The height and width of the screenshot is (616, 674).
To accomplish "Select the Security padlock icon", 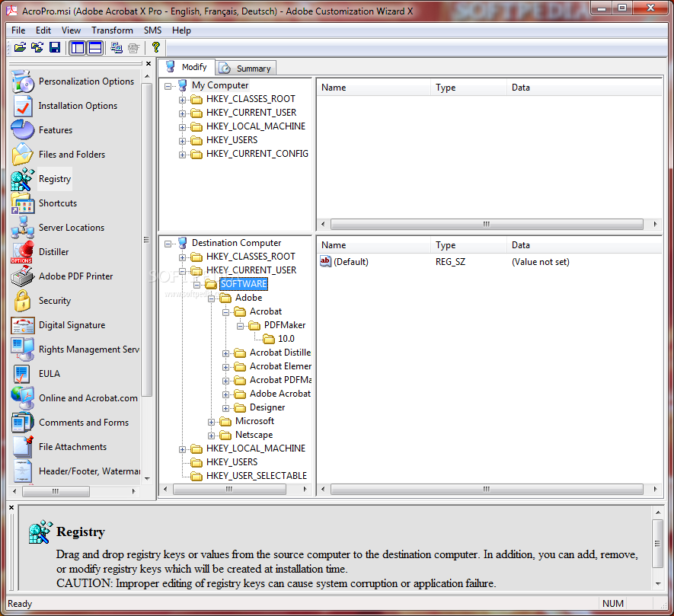I will click(22, 301).
